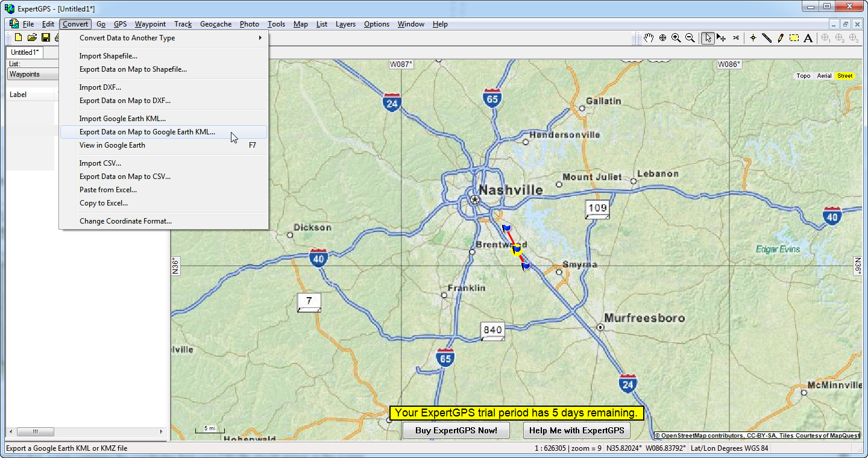The height and width of the screenshot is (458, 868).
Task: Select the zoom out magnifier tool
Action: (x=690, y=38)
